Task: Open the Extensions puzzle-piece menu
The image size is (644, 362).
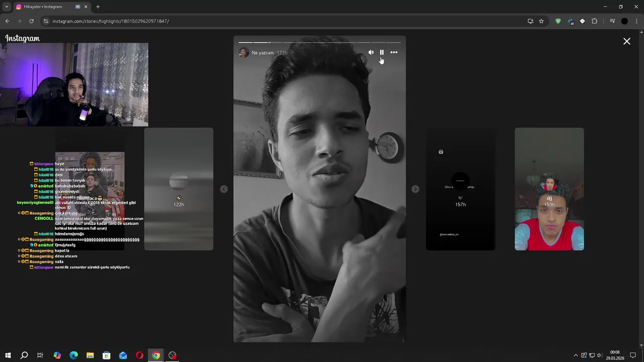Action: point(595,21)
